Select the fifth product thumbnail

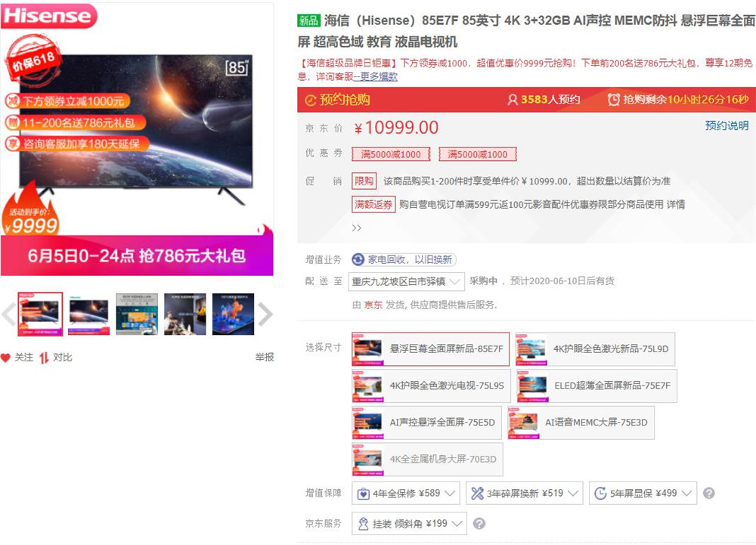coord(234,314)
